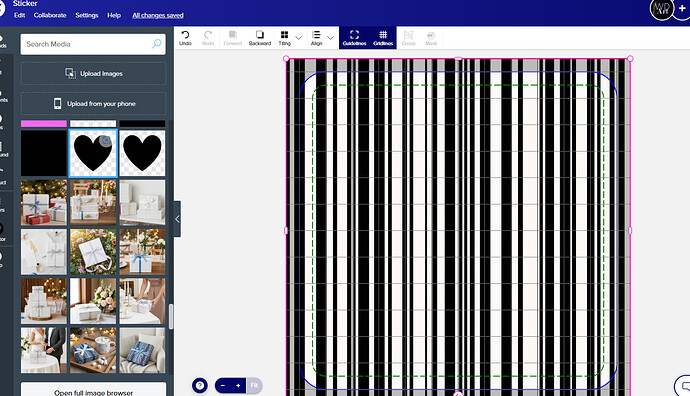This screenshot has width=690, height=396.
Task: Select gift among flowers thumbnail
Action: point(93,252)
